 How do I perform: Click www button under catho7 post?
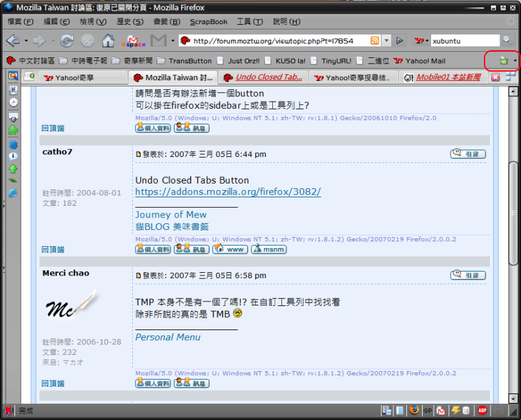click(231, 249)
